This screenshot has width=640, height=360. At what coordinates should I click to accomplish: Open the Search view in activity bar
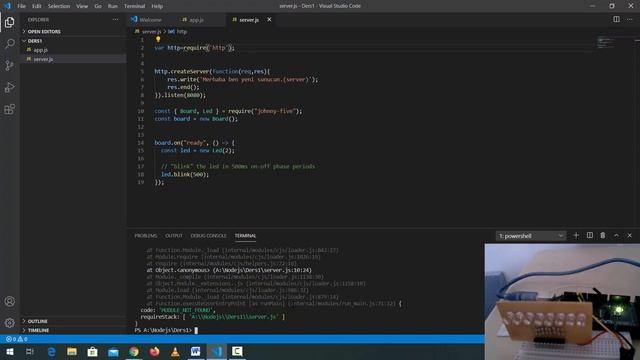coord(9,44)
